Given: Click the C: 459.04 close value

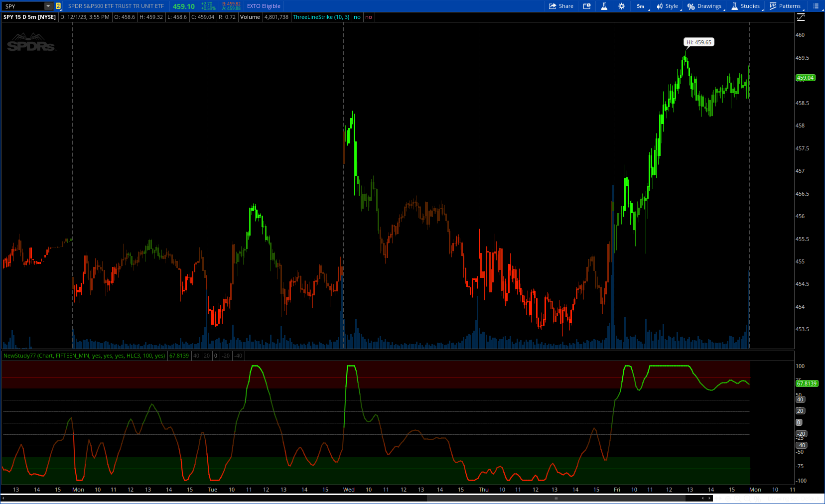Looking at the screenshot, I should [x=203, y=17].
